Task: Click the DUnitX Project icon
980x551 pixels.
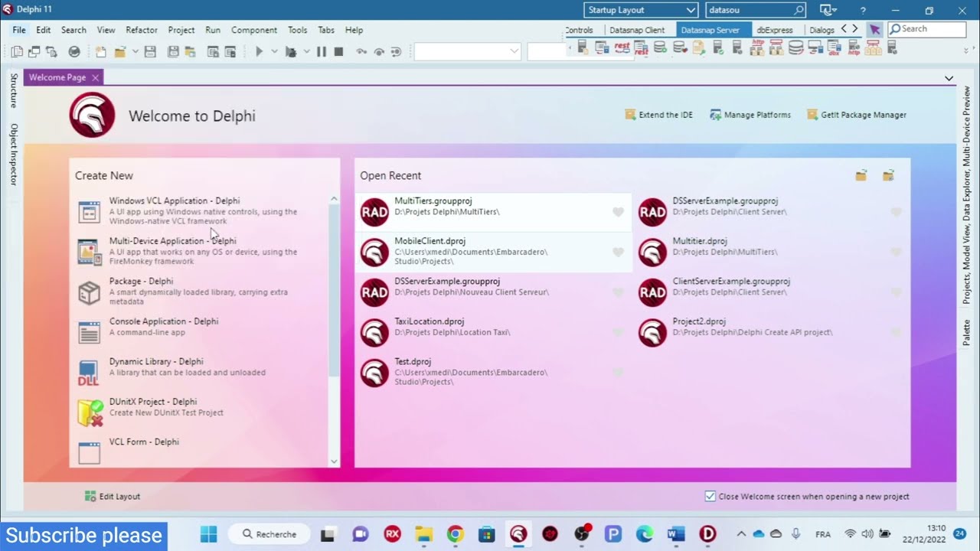Action: point(90,413)
